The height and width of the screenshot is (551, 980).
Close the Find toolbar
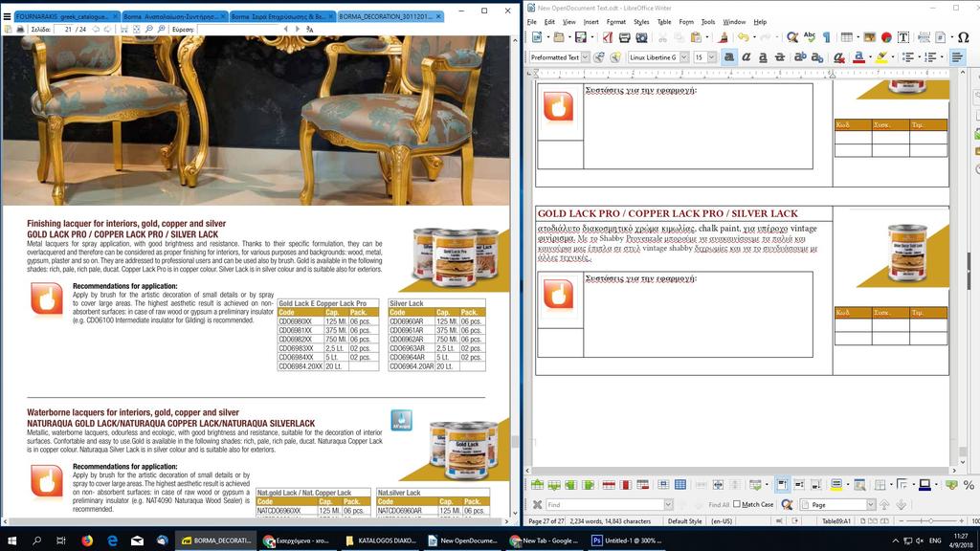[x=537, y=504]
